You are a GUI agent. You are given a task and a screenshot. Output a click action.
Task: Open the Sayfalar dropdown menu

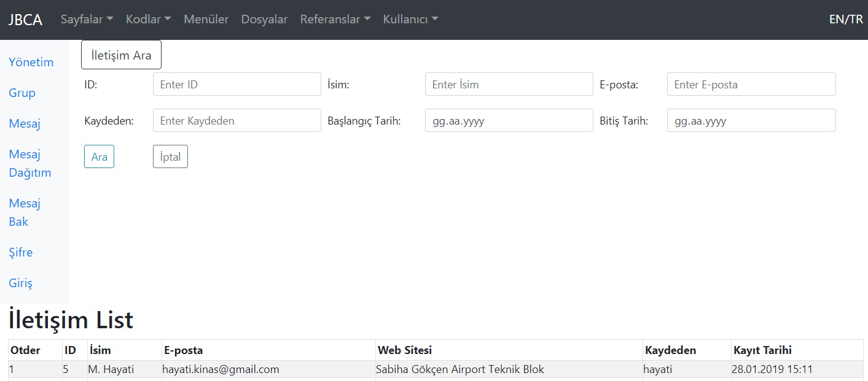[x=87, y=19]
